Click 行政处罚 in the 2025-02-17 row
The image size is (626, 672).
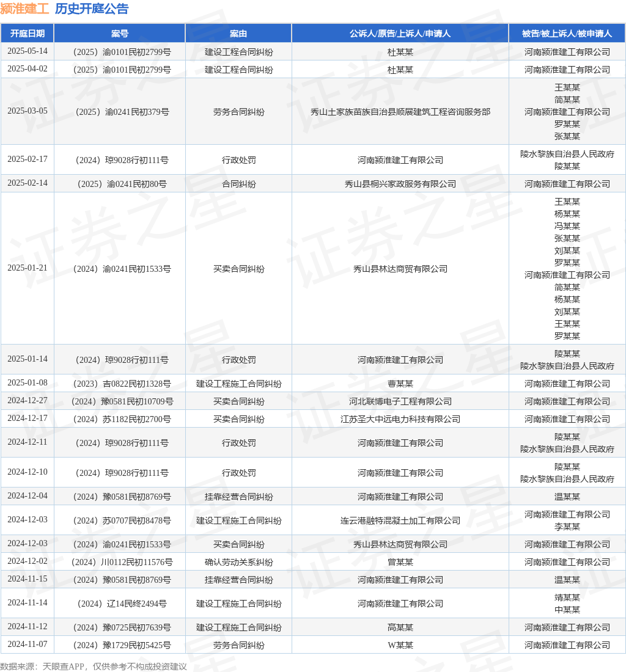click(238, 160)
